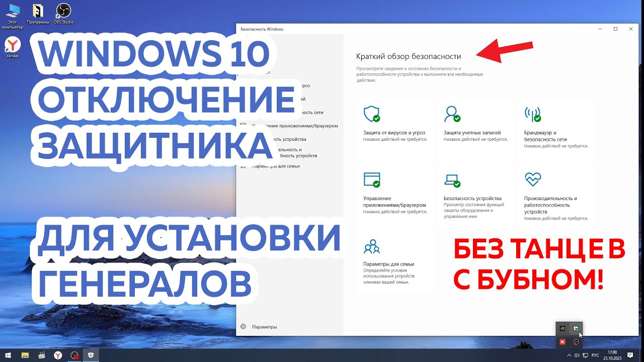Click 'Просмотрите сведения о состоянии безопасности' description text
Image resolution: width=644 pixels, height=362 pixels.
[420, 74]
